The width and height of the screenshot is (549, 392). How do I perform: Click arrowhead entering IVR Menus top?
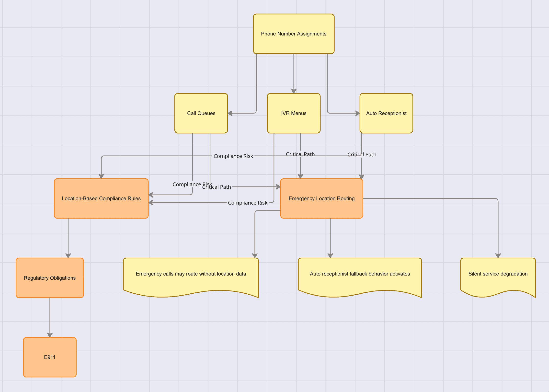(x=294, y=91)
